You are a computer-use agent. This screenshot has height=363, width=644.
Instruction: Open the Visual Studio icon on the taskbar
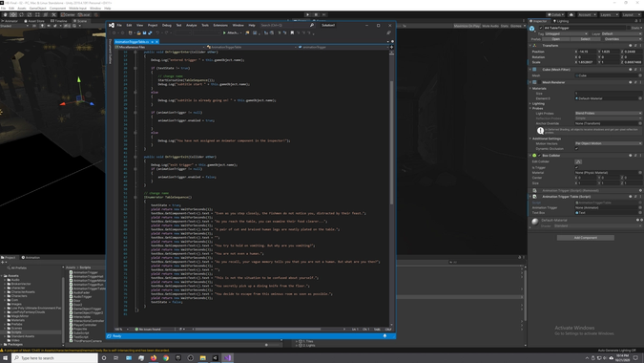tap(227, 358)
